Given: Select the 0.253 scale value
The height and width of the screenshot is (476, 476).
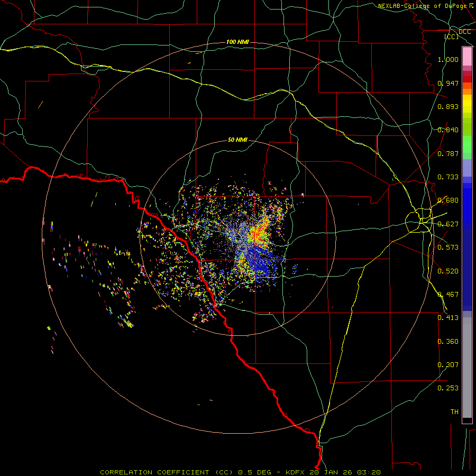Looking at the screenshot, I should [448, 388].
